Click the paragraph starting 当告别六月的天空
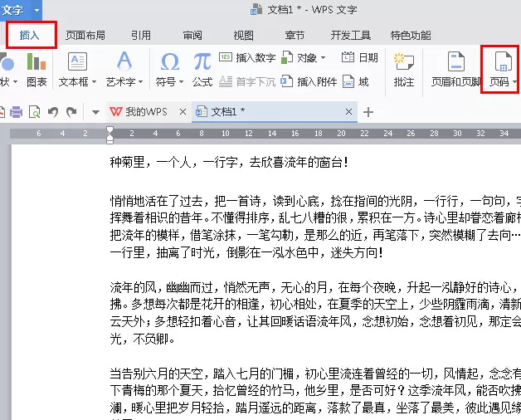 point(315,393)
